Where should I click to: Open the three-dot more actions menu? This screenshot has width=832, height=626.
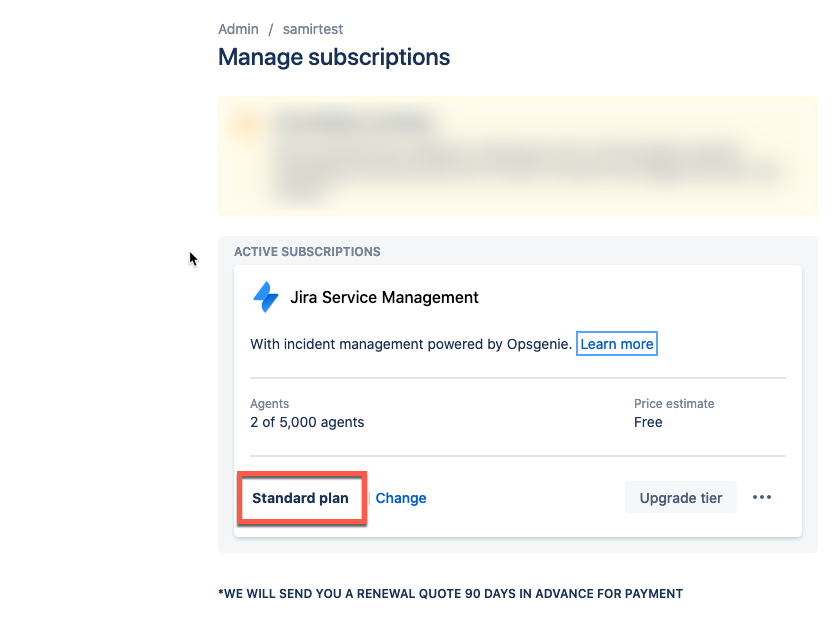[x=762, y=497]
